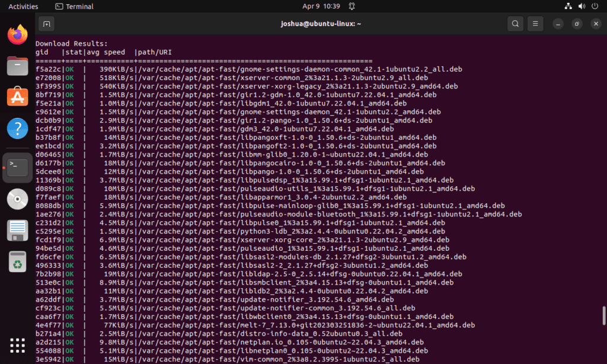
Task: Open the Terminal app menu in top bar
Action: pyautogui.click(x=74, y=7)
